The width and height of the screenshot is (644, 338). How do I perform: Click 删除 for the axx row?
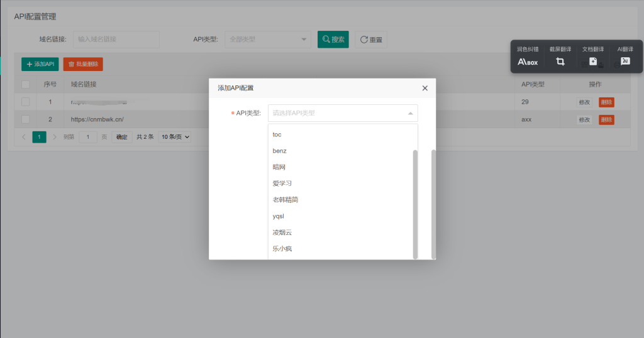(606, 120)
